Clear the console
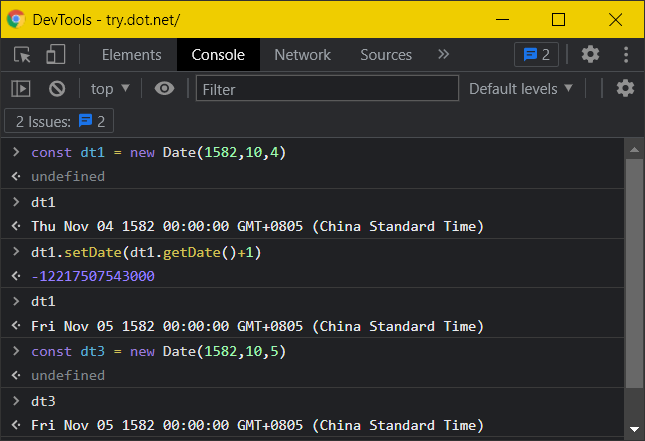645x441 pixels. (57, 88)
